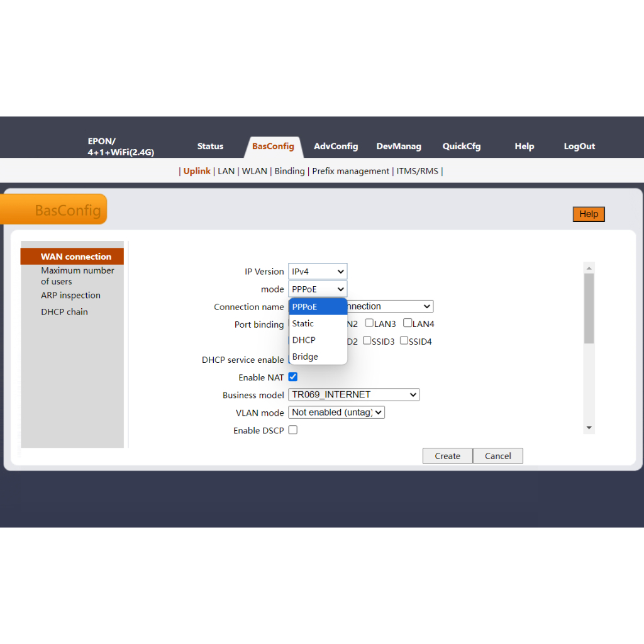Check the LAN3 port binding box

tap(369, 323)
